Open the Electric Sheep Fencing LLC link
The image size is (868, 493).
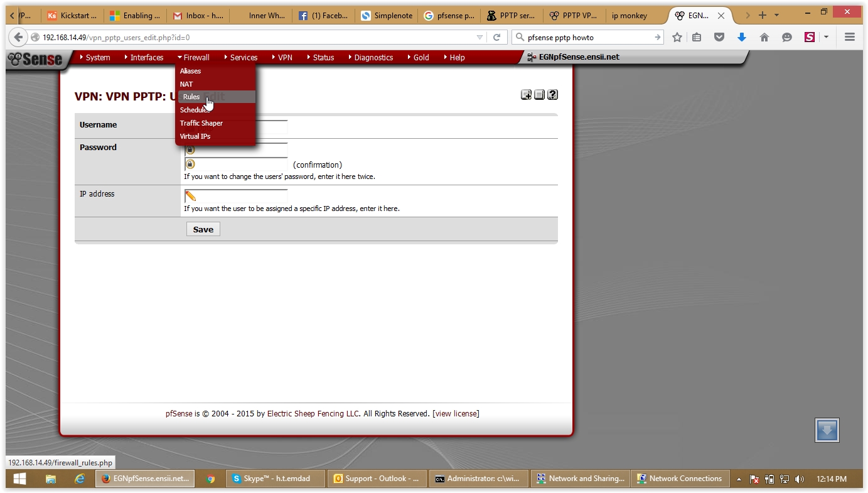(x=313, y=414)
